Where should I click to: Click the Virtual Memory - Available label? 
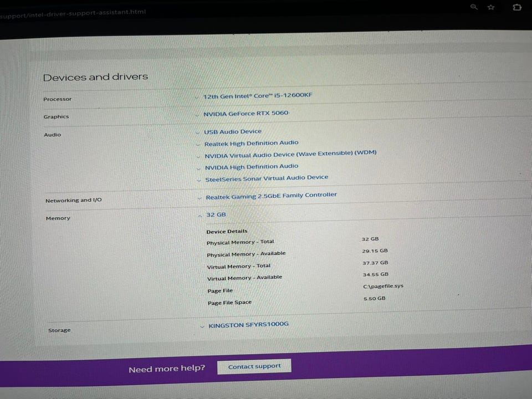(244, 278)
